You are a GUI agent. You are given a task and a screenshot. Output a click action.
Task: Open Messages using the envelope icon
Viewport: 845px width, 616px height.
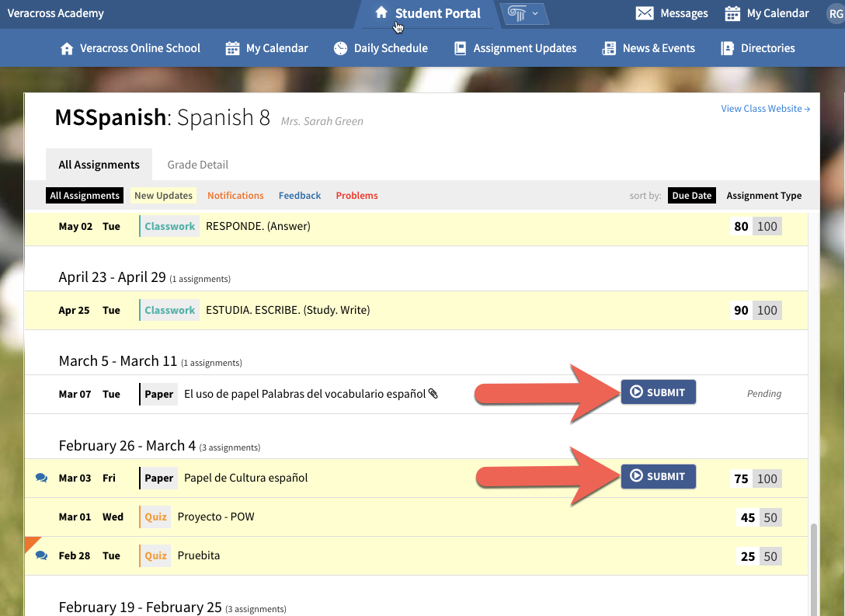644,12
